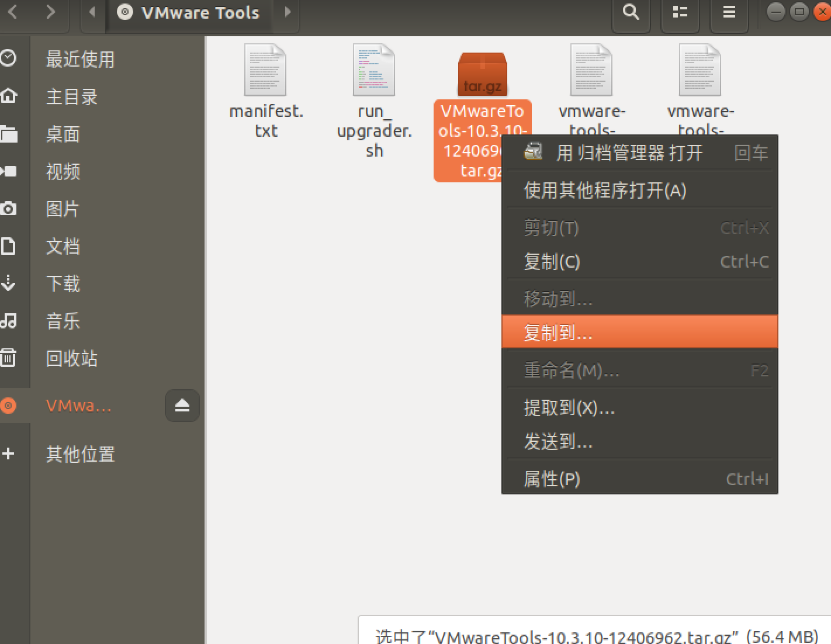Image resolution: width=831 pixels, height=644 pixels.
Task: Toggle list view layout icon
Action: coord(680,12)
